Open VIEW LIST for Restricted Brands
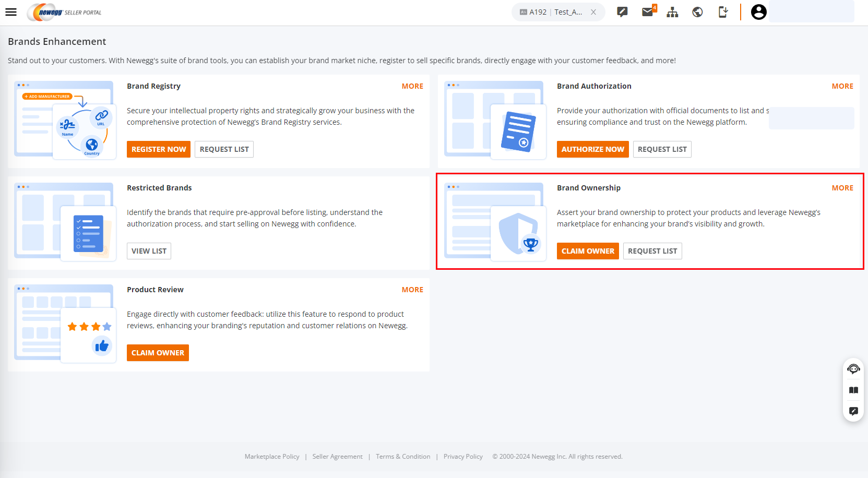Viewport: 868px width, 478px height. point(149,251)
